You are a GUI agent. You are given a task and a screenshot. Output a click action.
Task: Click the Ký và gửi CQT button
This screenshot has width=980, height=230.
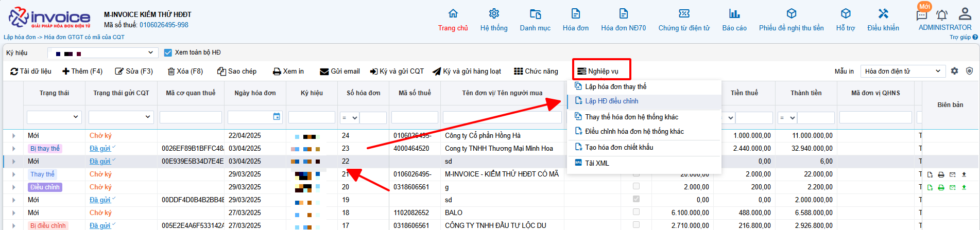tap(397, 72)
